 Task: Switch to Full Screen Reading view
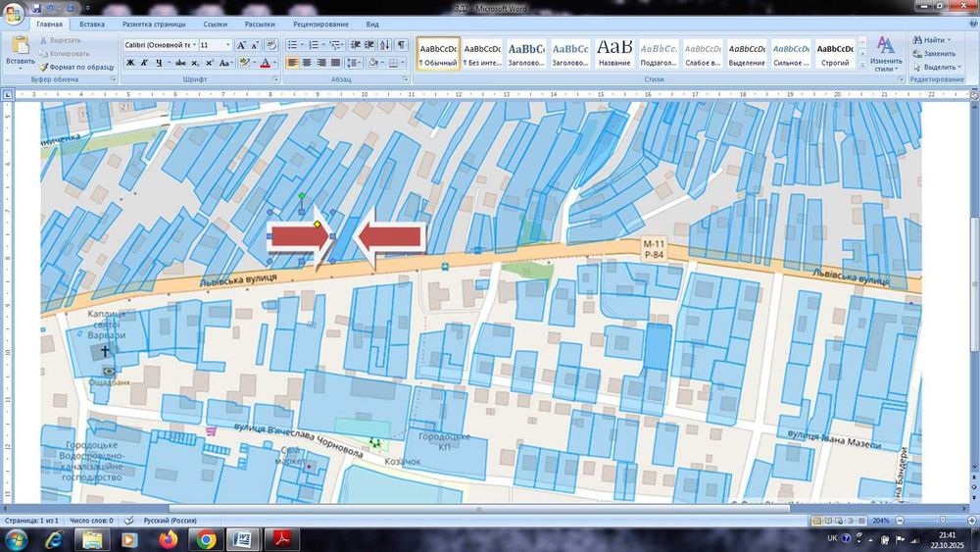point(827,520)
